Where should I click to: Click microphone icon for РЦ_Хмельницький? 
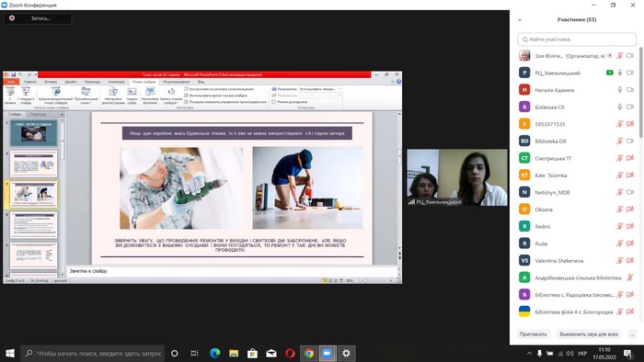[x=620, y=73]
